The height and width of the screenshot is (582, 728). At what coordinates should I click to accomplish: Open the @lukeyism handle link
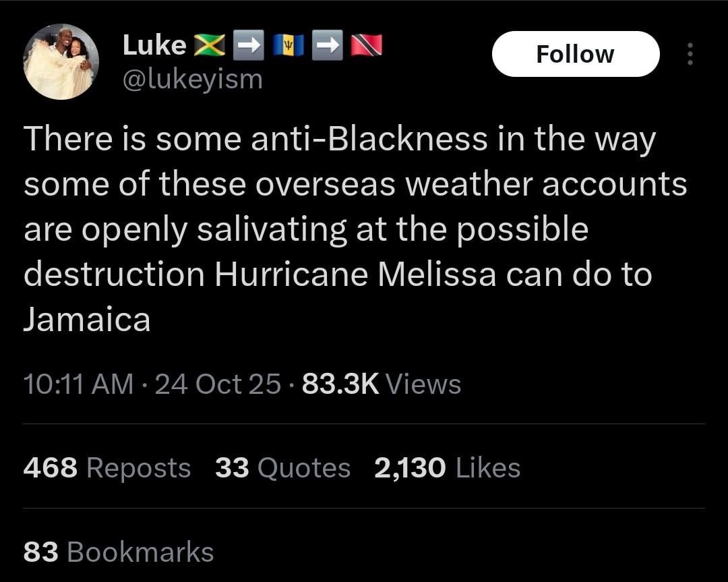coord(192,80)
